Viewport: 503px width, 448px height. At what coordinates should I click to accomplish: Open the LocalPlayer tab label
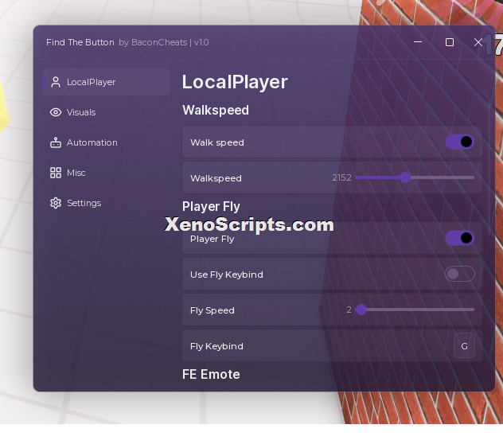coord(91,82)
